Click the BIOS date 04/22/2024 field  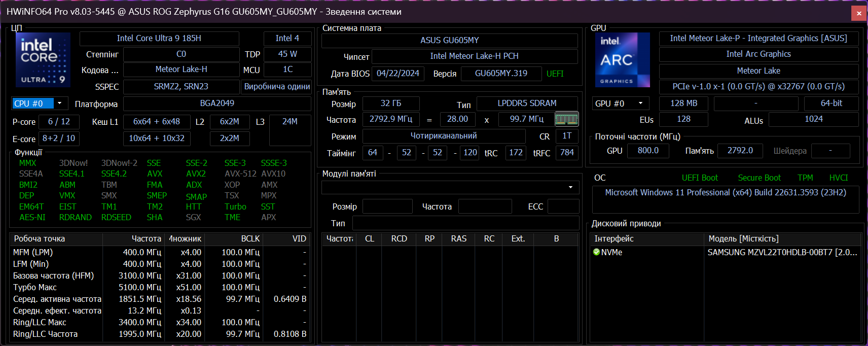click(x=398, y=74)
